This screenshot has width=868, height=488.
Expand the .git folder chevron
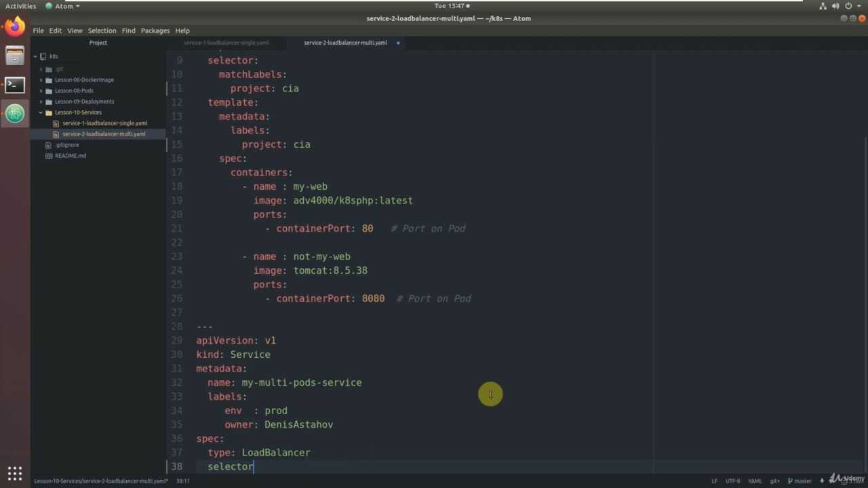[x=41, y=69]
